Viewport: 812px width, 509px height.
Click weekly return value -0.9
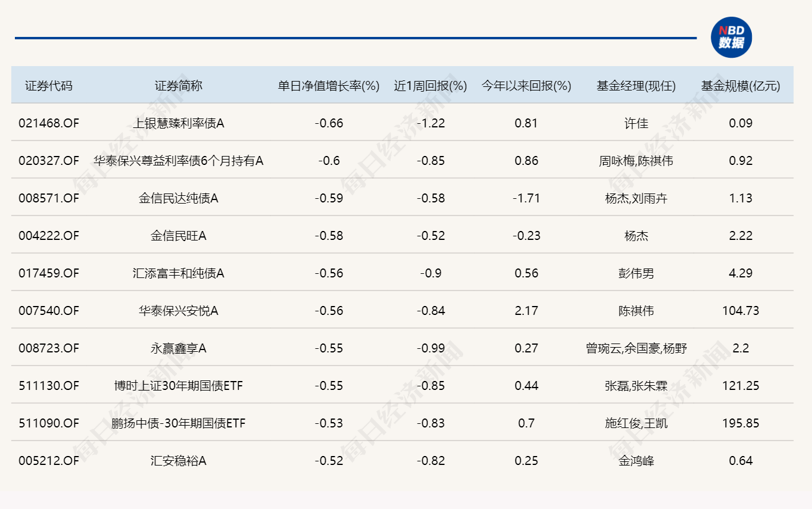tap(430, 273)
